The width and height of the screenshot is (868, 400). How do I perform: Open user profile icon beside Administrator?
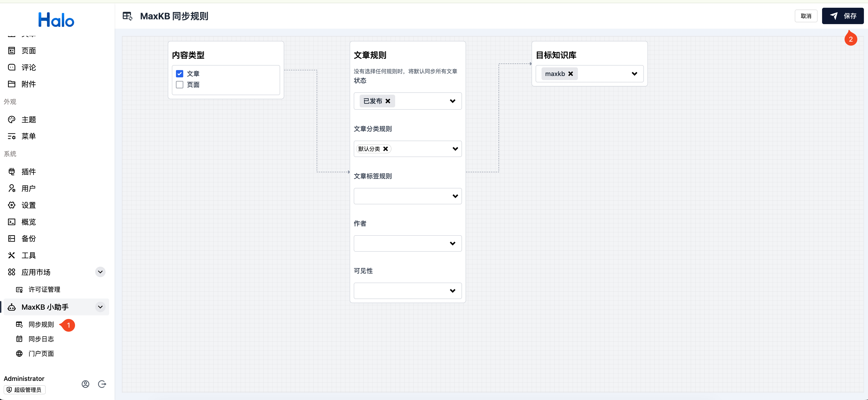(85, 384)
